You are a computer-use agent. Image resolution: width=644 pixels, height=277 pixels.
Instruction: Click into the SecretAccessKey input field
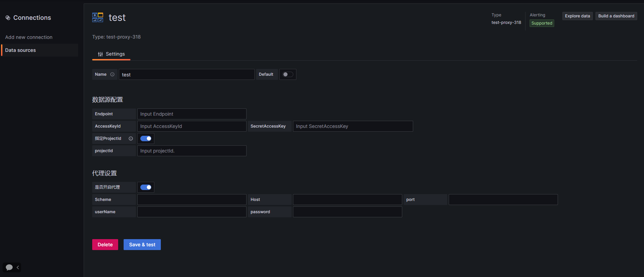coord(353,126)
